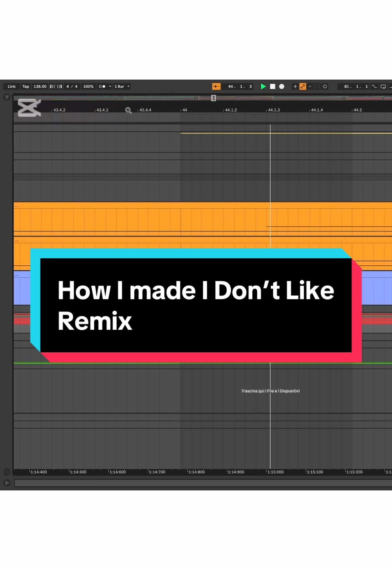Collapse the overview with the triangle toggle
The image size is (392, 570).
tap(7, 98)
